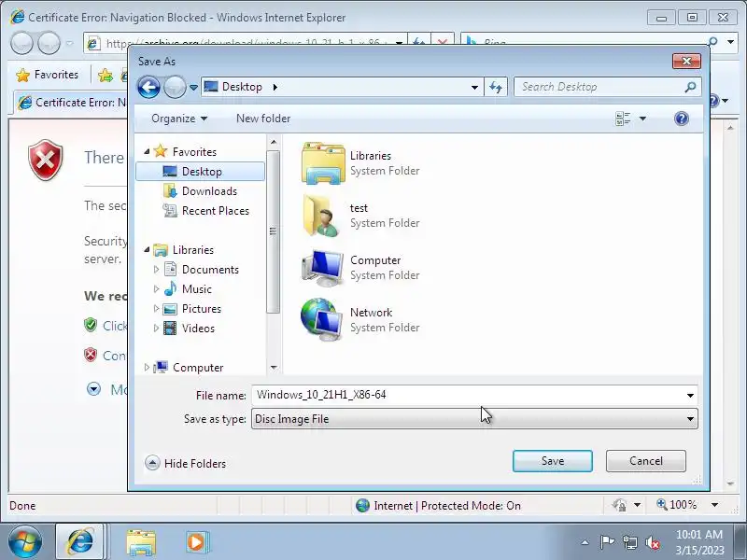Open recent locations dropdown beside navigation arrows
747x560 pixels.
(193, 88)
